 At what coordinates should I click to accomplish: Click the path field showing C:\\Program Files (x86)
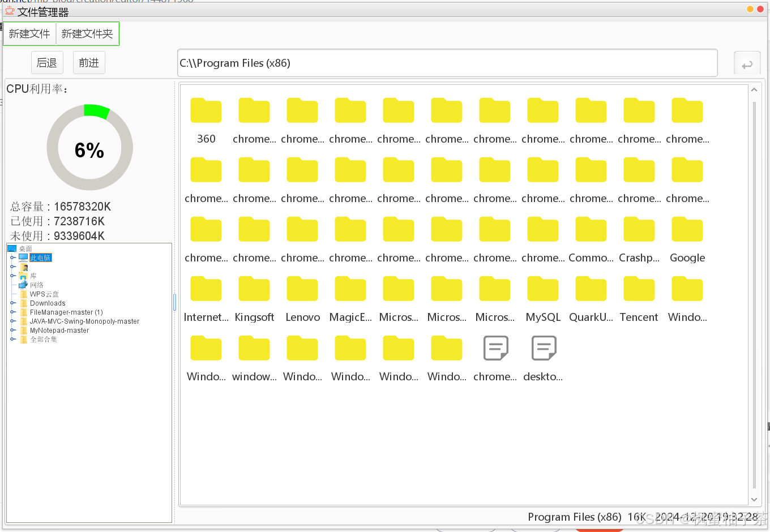coord(447,63)
